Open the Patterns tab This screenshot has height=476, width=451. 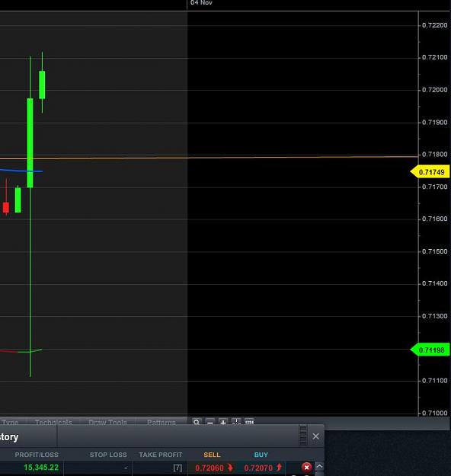click(162, 422)
